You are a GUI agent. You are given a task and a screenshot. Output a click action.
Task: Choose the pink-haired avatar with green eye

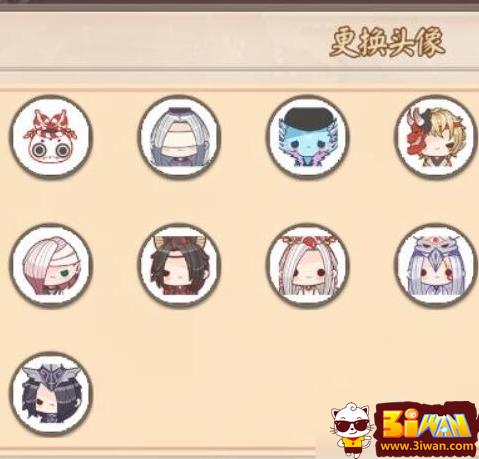(x=51, y=265)
